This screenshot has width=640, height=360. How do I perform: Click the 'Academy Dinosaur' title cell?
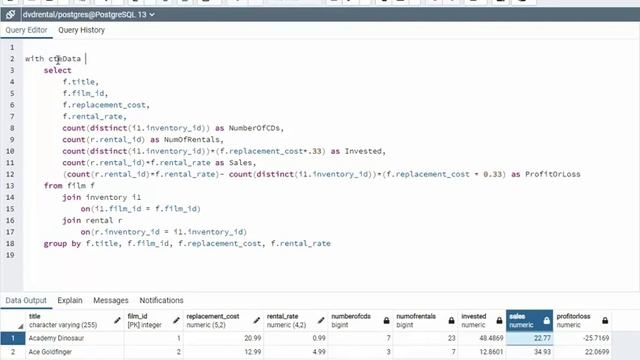[x=75, y=338]
